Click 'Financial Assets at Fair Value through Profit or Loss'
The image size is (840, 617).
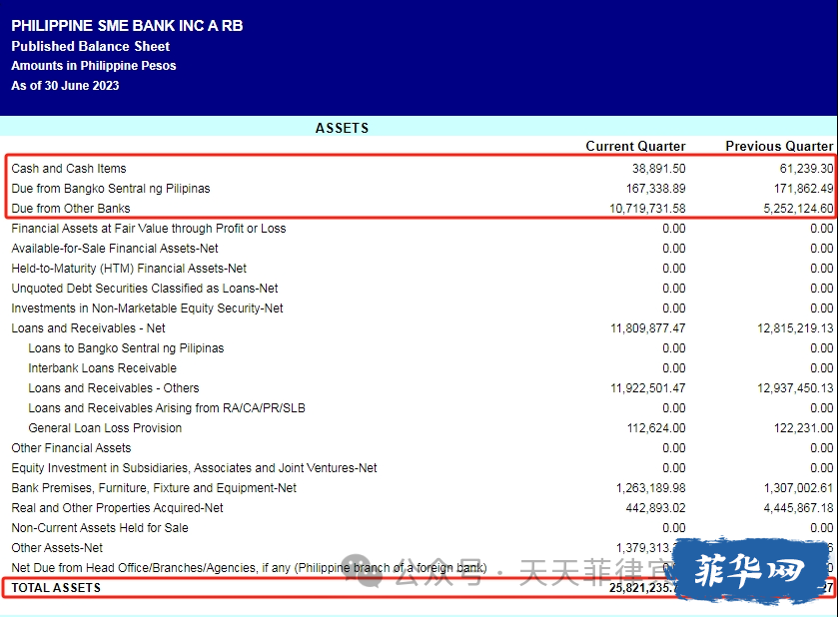click(149, 229)
